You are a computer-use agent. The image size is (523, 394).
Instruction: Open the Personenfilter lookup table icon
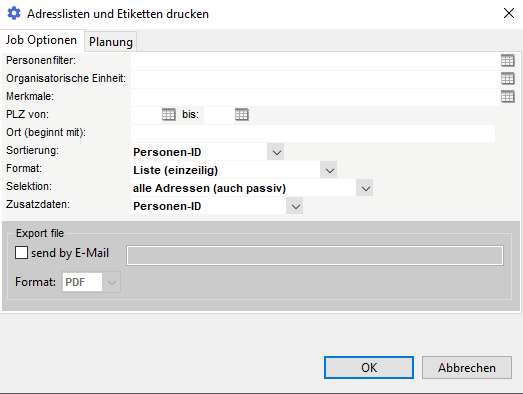pyautogui.click(x=508, y=61)
